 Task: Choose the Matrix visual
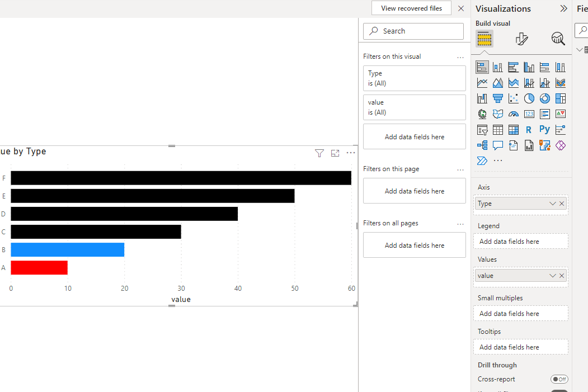(x=514, y=130)
